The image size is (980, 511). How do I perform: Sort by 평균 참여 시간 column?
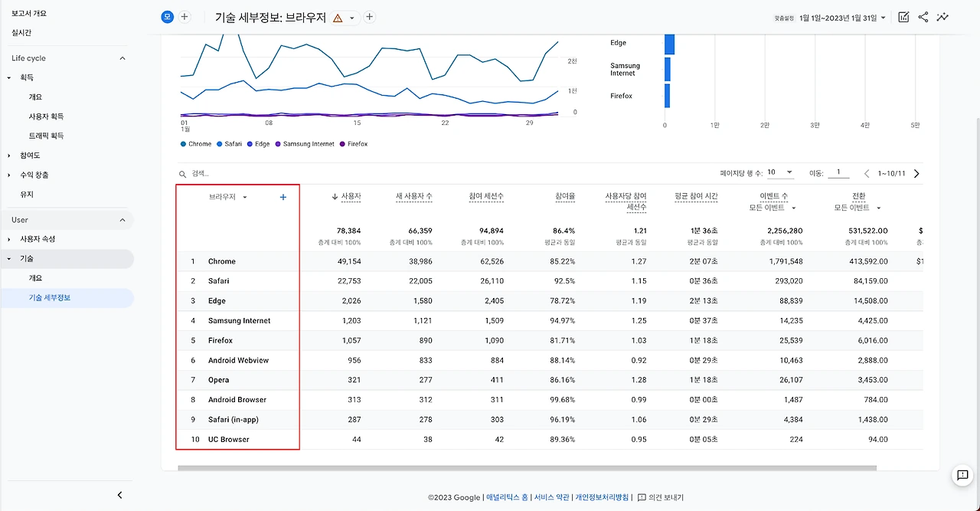point(696,197)
